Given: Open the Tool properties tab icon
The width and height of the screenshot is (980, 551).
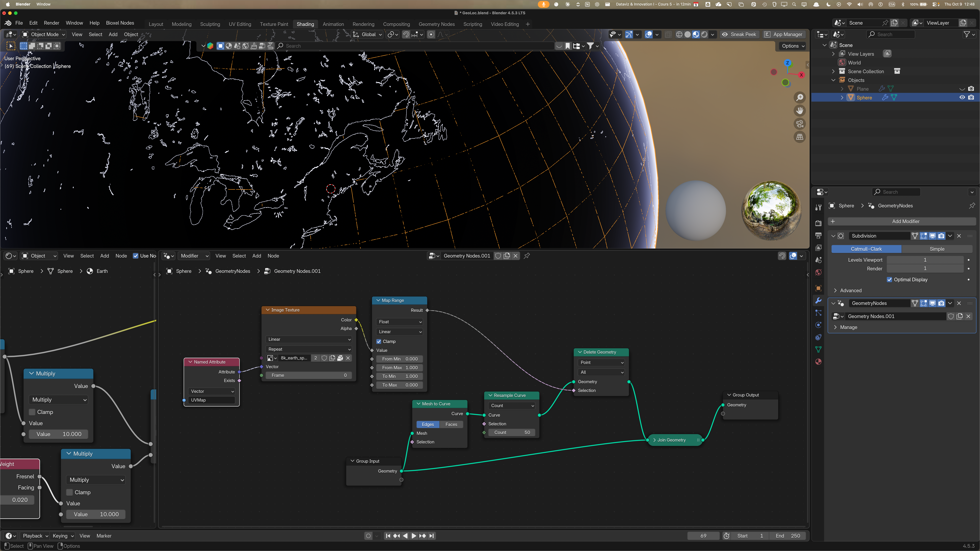Looking at the screenshot, I should click(x=818, y=207).
